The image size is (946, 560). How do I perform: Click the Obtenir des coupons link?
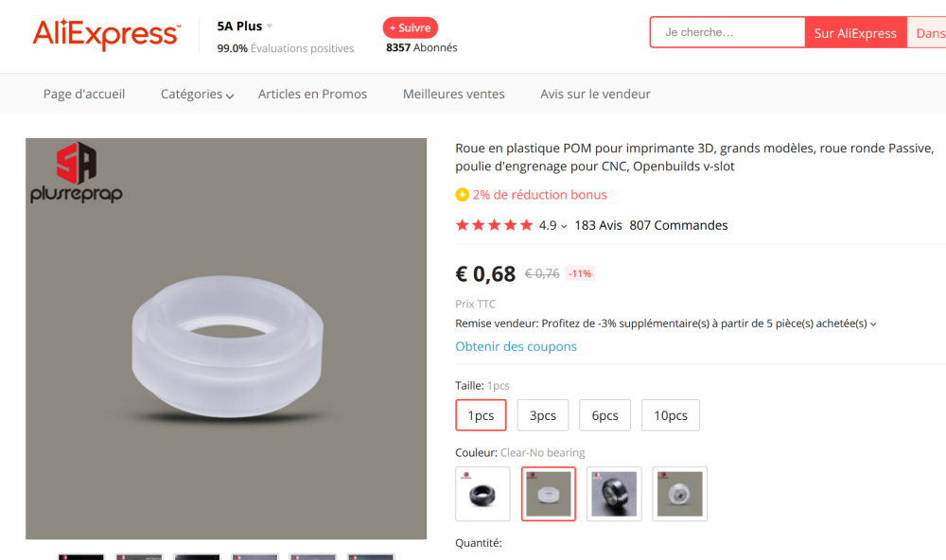(516, 346)
